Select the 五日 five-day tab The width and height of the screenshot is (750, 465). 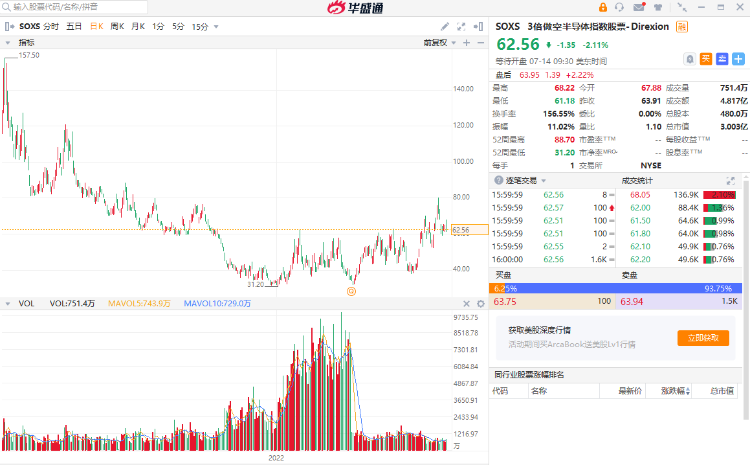pos(74,26)
